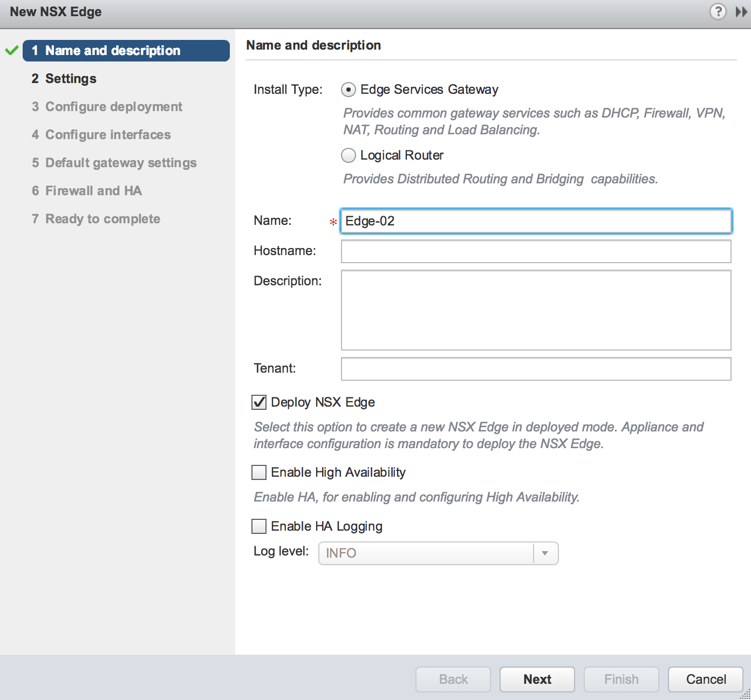
Task: Select step 3 Configure deployment
Action: tap(113, 107)
